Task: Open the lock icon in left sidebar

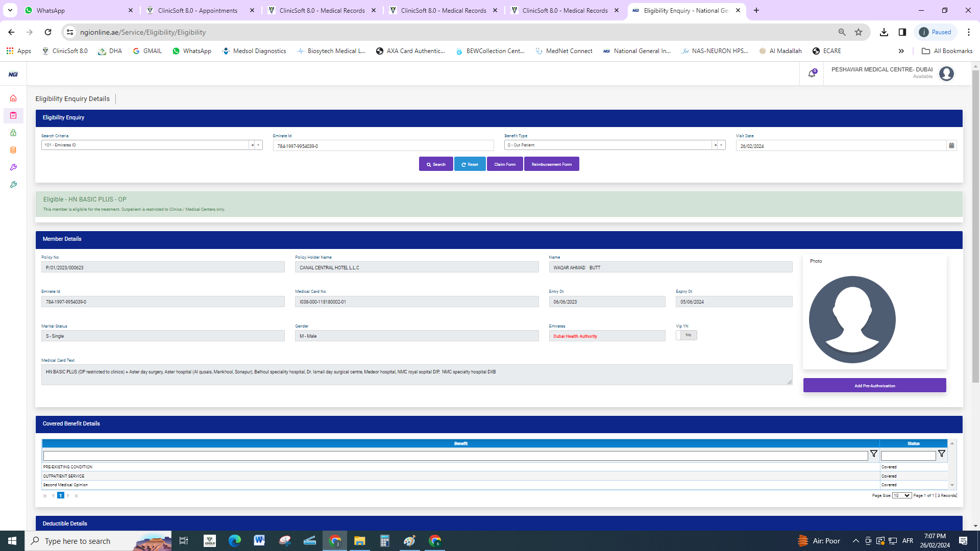Action: pos(13,133)
